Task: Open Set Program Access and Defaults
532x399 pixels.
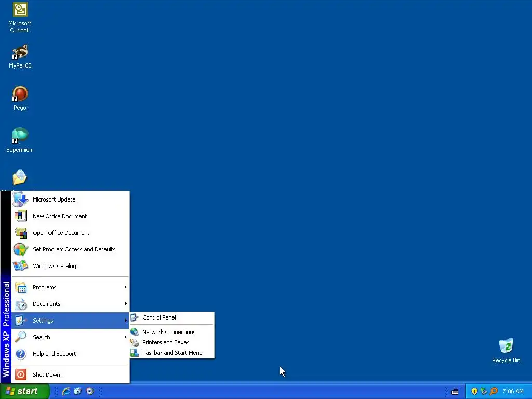Action: pos(71,249)
